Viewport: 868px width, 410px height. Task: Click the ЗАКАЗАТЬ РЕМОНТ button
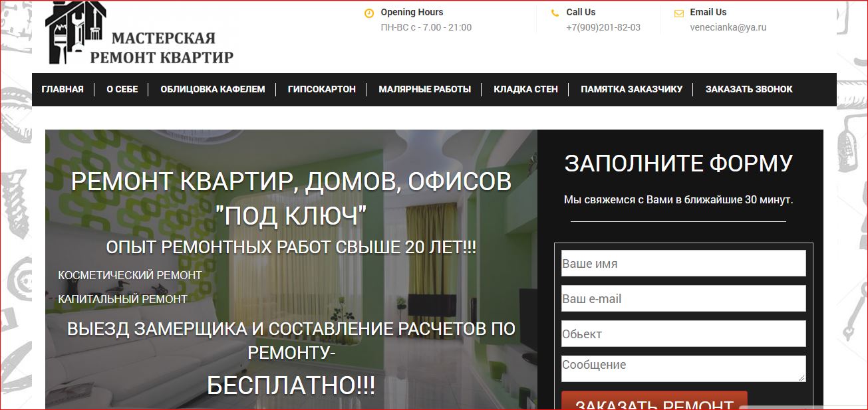point(654,401)
